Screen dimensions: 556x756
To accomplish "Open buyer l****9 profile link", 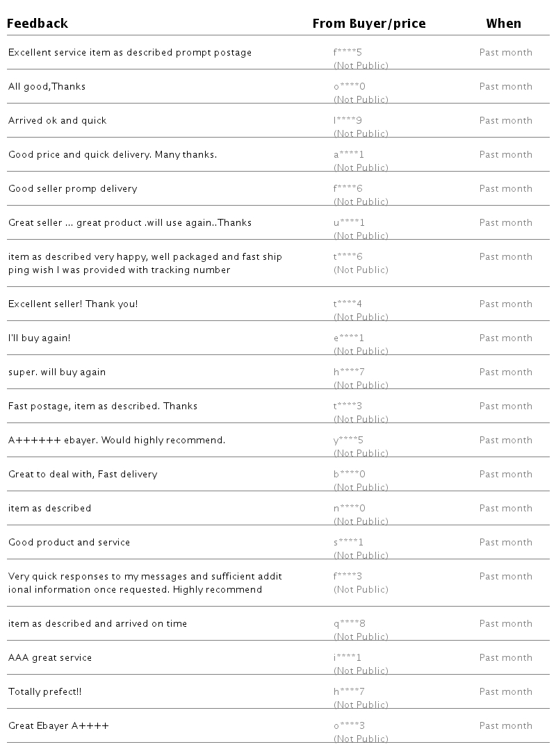I will tap(347, 121).
